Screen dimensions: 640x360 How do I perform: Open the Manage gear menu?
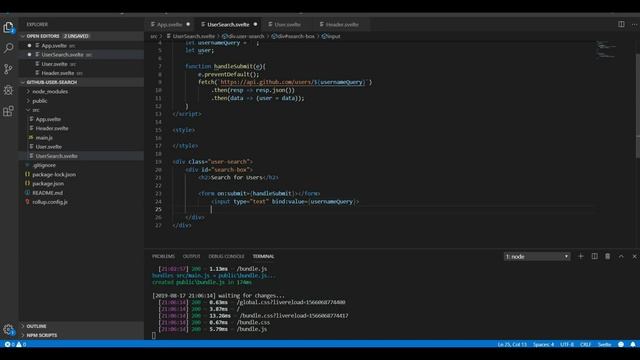coord(9,329)
